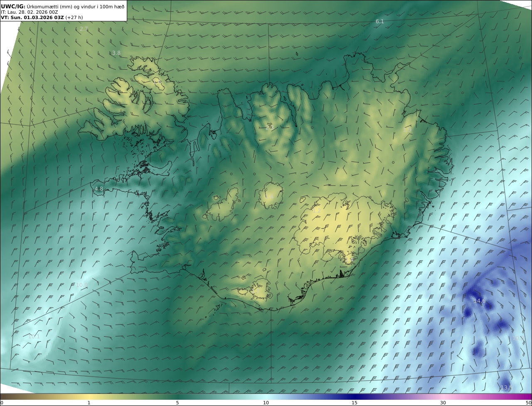532x406 pixels.
Task: Click the 1.2 value on the glacier
Action: click(317, 211)
